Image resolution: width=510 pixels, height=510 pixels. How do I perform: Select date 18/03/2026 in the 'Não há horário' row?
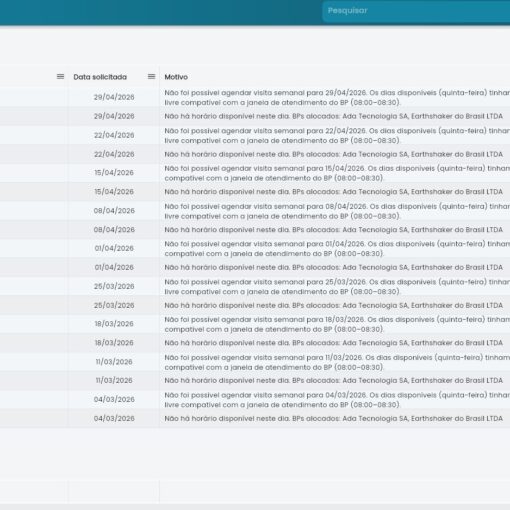114,343
